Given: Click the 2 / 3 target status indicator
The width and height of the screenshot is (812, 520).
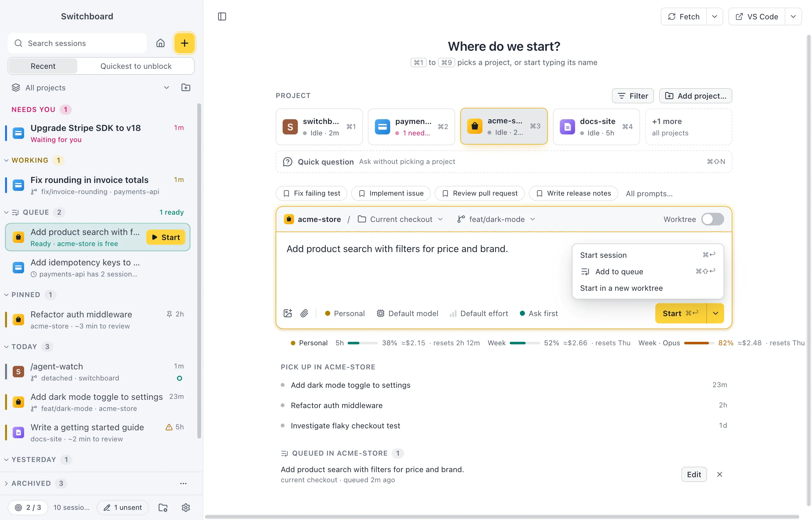Looking at the screenshot, I should point(28,507).
